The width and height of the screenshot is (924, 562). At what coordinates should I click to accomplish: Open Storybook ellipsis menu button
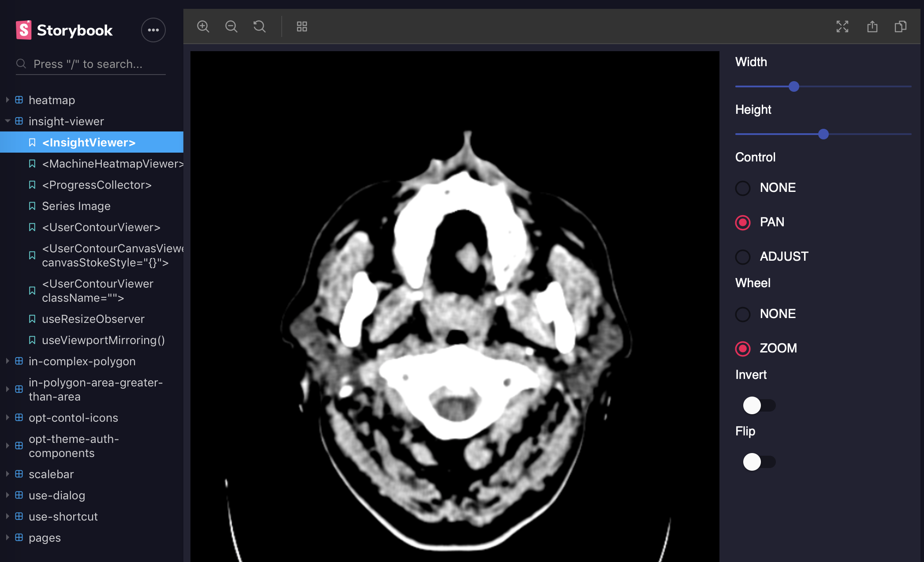[153, 30]
